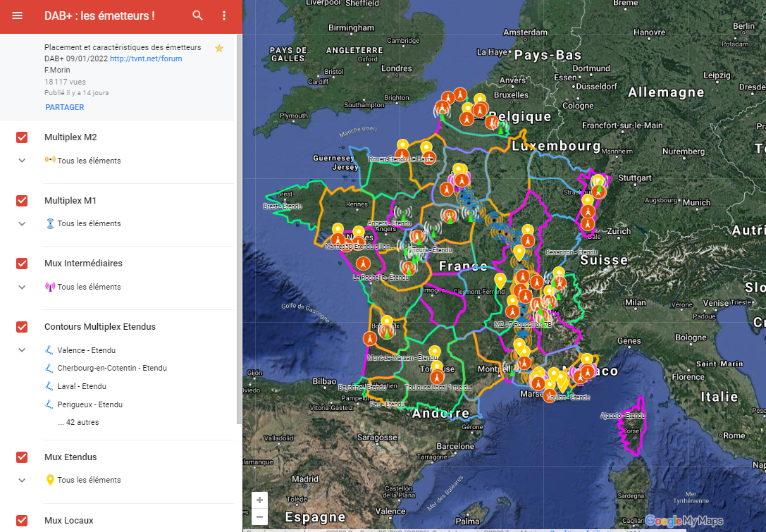Screen dimensions: 766x532
Task: Click the search magnifier icon
Action: [x=197, y=16]
